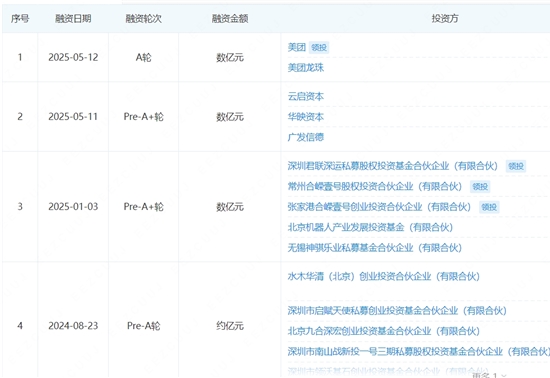This screenshot has height=378, width=550.
Task: Open the 美团 investor link
Action: click(x=297, y=47)
